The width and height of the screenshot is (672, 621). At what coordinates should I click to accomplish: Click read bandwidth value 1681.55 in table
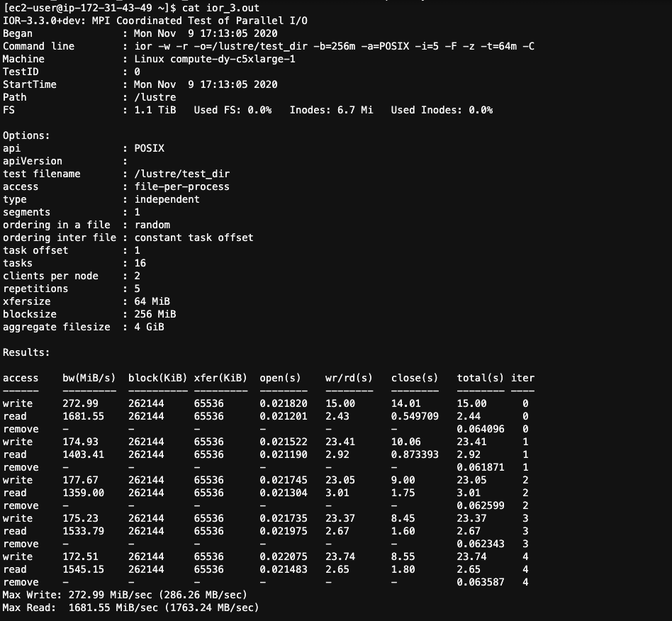83,417
